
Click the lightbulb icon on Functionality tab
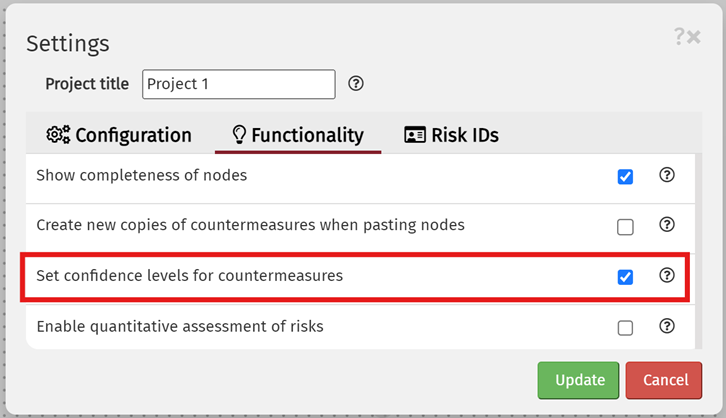point(239,135)
